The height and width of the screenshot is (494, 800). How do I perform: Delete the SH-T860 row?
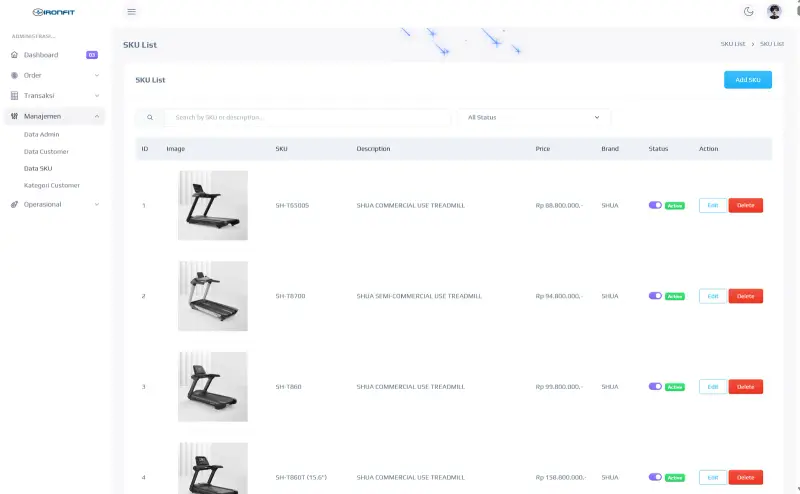click(x=745, y=386)
